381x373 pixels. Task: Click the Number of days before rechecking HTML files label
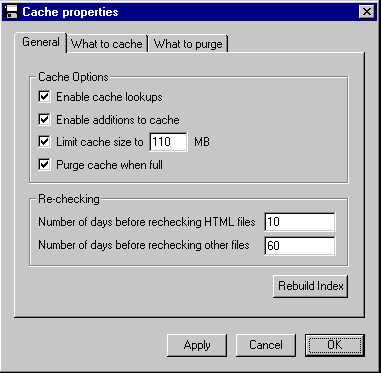[147, 222]
